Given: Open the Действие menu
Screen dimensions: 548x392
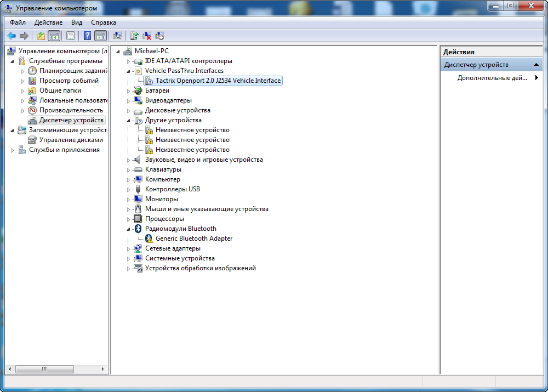Looking at the screenshot, I should (48, 22).
